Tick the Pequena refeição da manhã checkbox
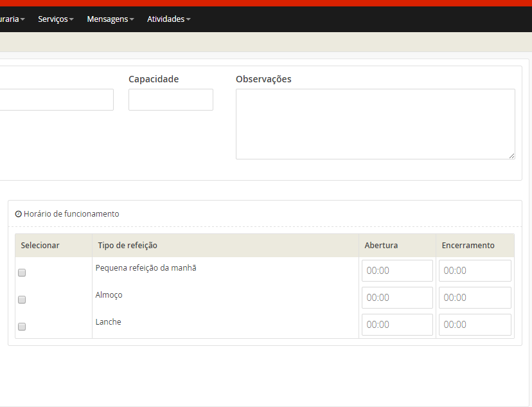 22,273
